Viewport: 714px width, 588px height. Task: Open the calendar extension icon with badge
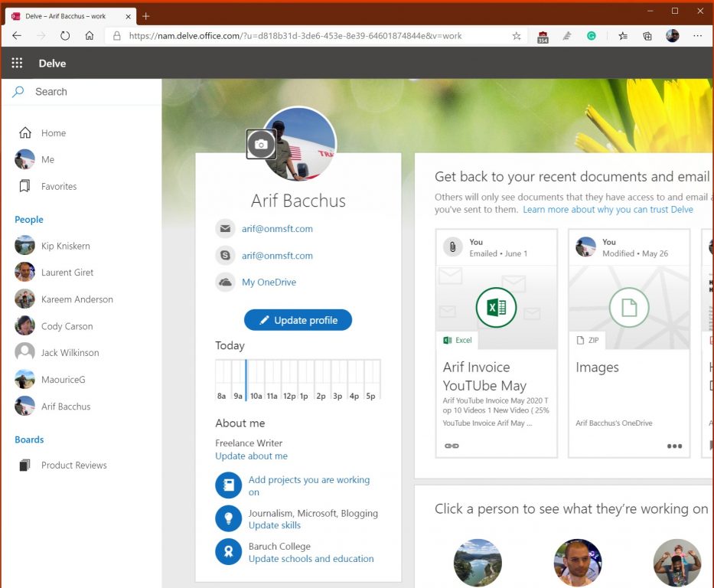(543, 37)
